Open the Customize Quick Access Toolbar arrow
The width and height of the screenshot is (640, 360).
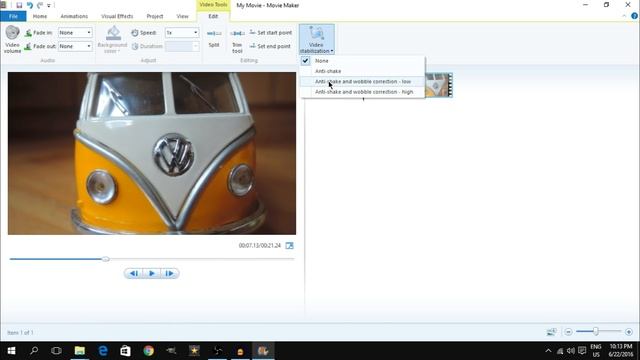(x=49, y=6)
